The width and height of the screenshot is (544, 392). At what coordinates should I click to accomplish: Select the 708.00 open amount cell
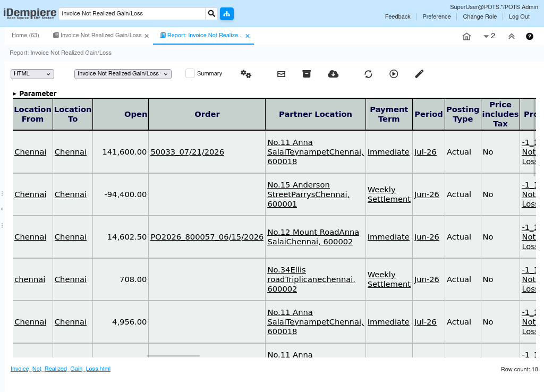pyautogui.click(x=121, y=279)
